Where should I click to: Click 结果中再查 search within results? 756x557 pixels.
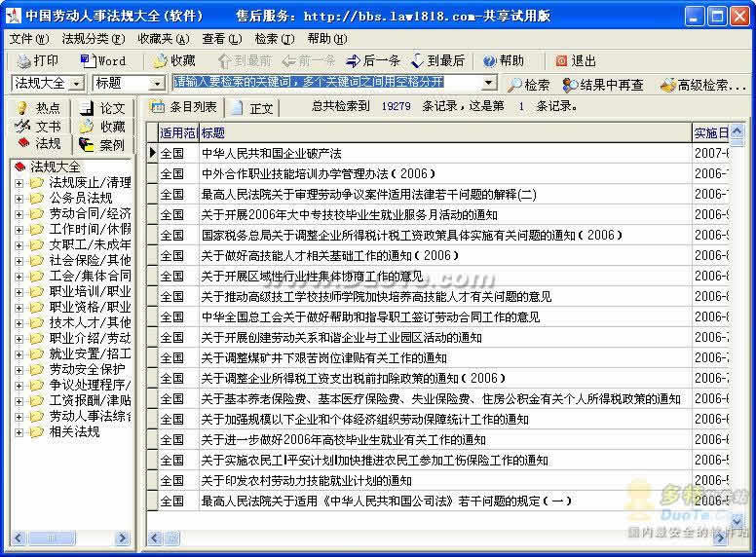tap(603, 85)
